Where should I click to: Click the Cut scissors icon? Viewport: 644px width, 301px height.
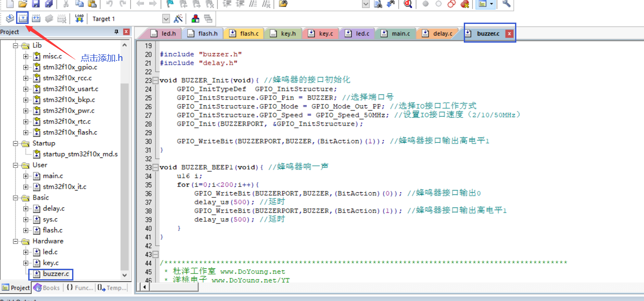[66, 4]
